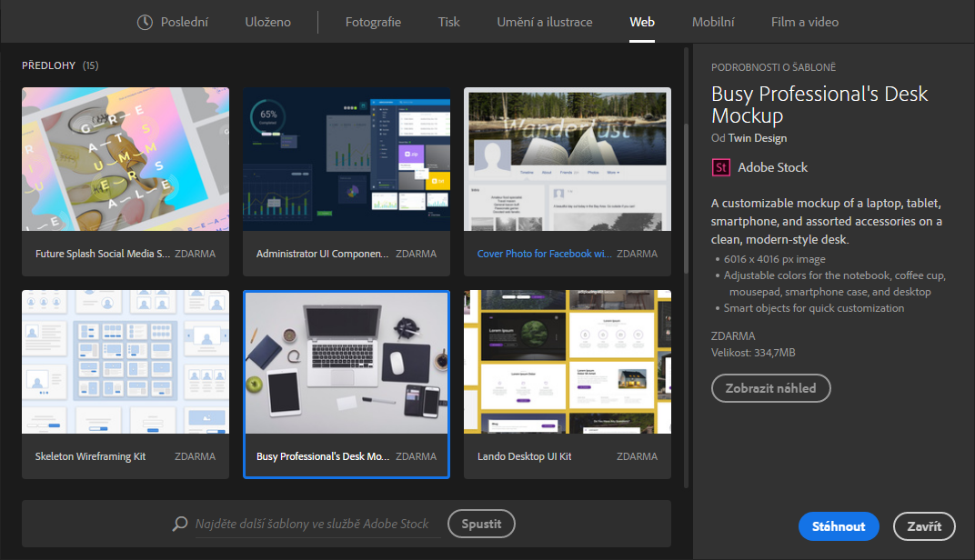Click the magnifier search icon
The height and width of the screenshot is (560, 975).
tap(180, 524)
